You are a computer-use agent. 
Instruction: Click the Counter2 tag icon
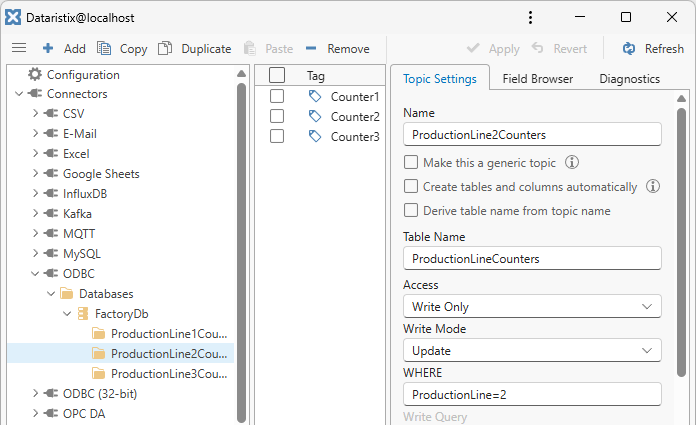315,116
